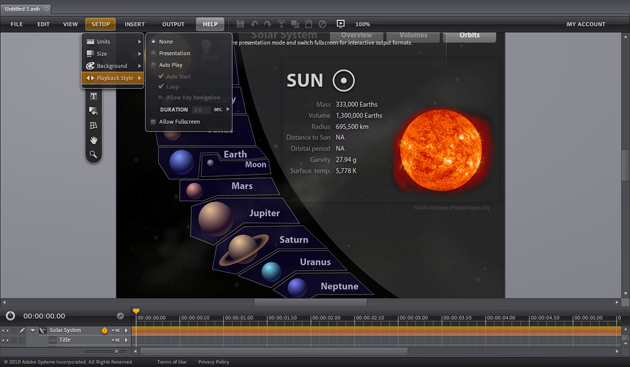Click the Size icon in Setup menu
The height and width of the screenshot is (367, 630).
click(90, 53)
